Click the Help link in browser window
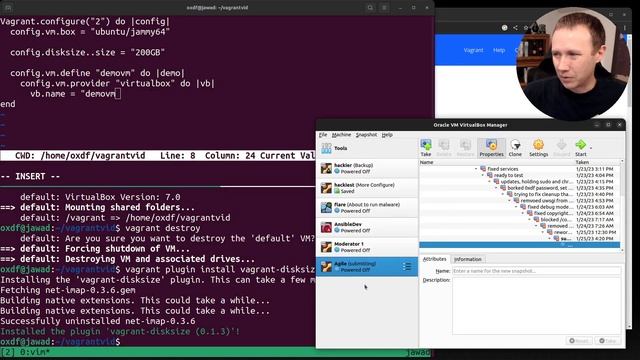 point(499,50)
